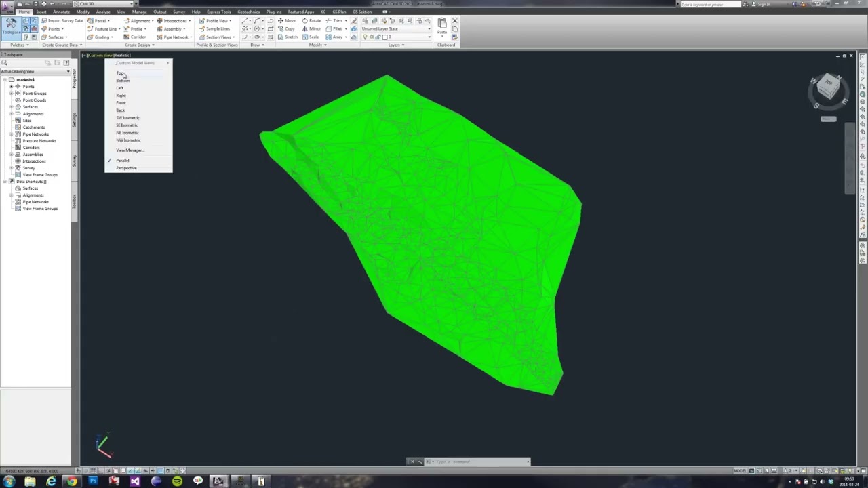This screenshot has width=868, height=488.
Task: Open View Manager from the menu
Action: click(129, 150)
